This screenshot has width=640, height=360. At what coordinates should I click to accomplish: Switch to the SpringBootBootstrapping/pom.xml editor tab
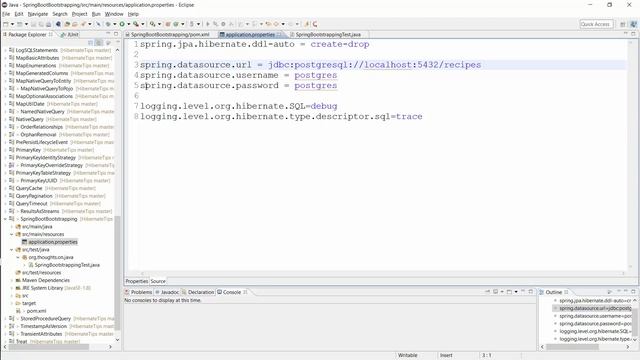pyautogui.click(x=168, y=35)
